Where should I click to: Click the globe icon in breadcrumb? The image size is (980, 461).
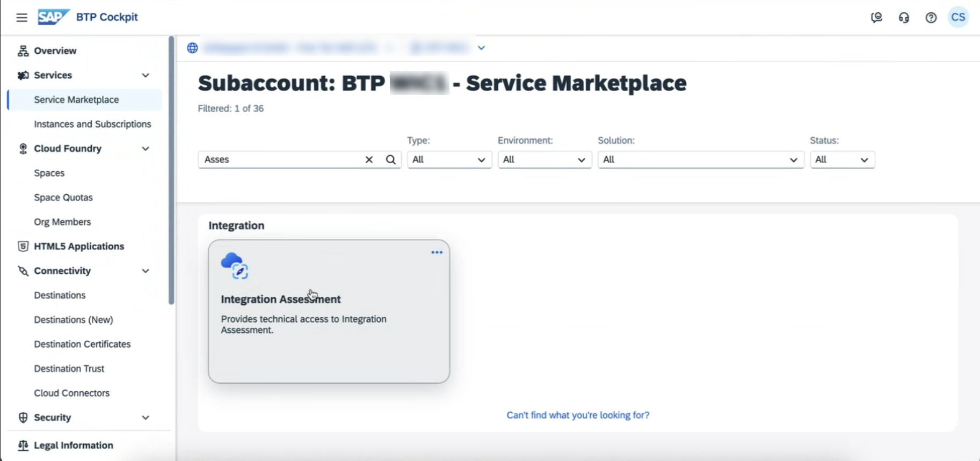(192, 48)
